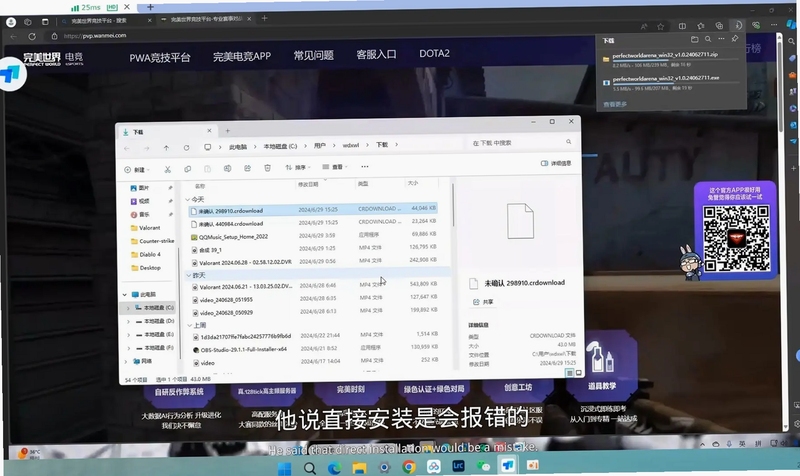Expand 网络 in navigation tree
This screenshot has height=476, width=800.
126,361
